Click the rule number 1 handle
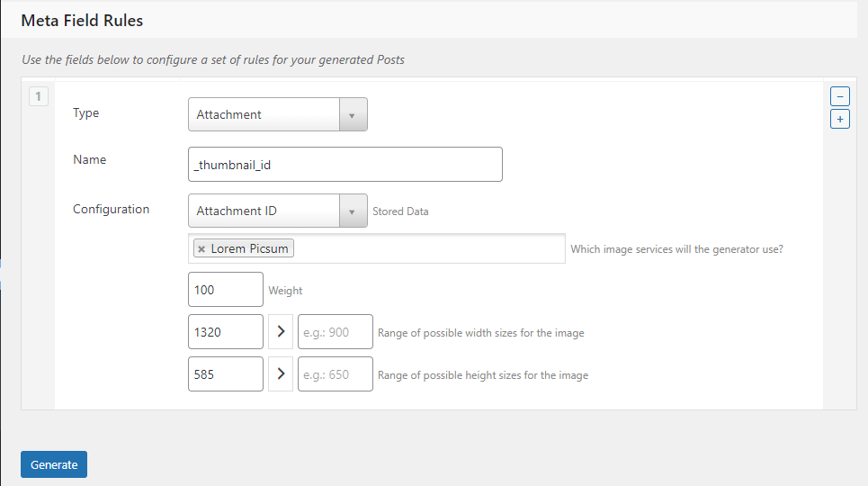The width and height of the screenshot is (868, 486). point(39,95)
